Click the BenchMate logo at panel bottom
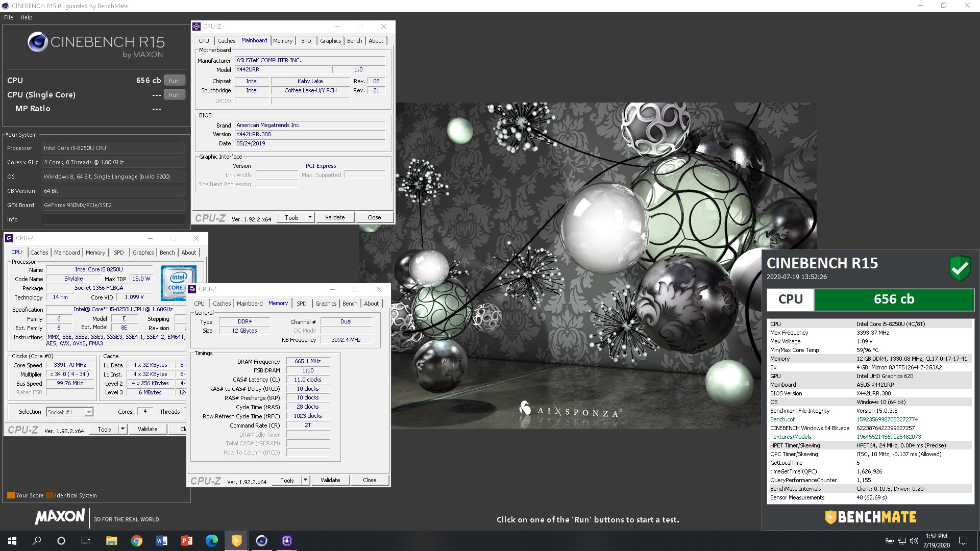Viewport: 980px width, 551px height. click(871, 517)
